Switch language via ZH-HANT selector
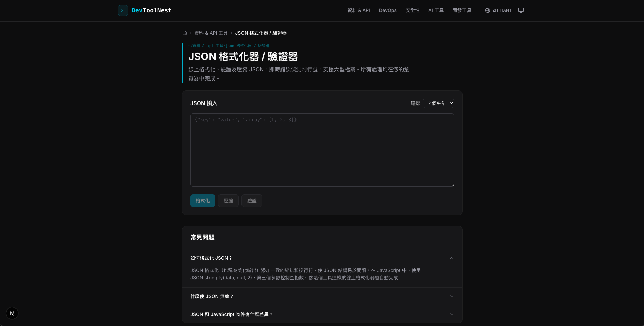Screen dimensions: 644x326 tap(498, 10)
